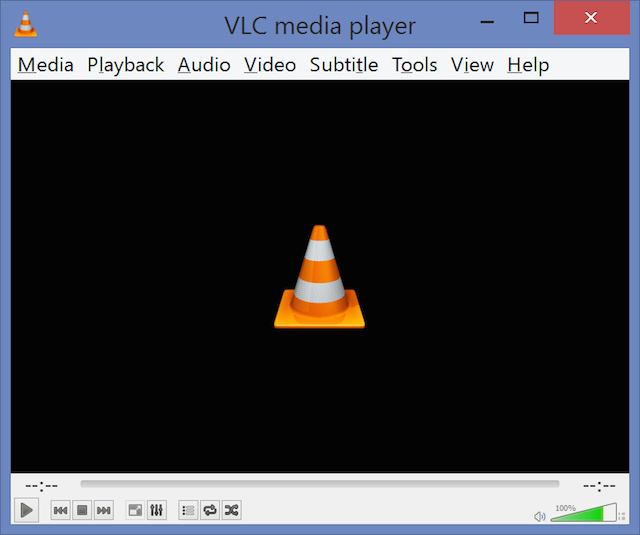Minimize the VLC window
Screen dimensions: 640x535
pos(487,22)
